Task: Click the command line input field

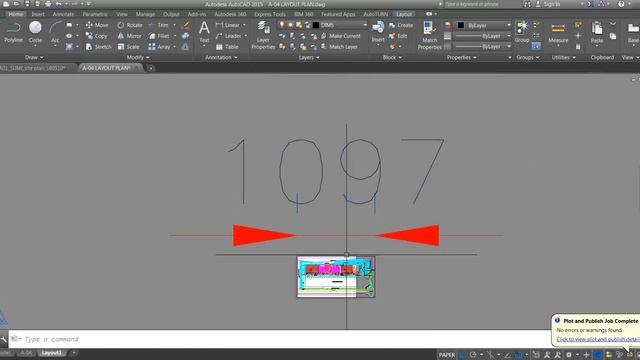Action: pos(286,339)
